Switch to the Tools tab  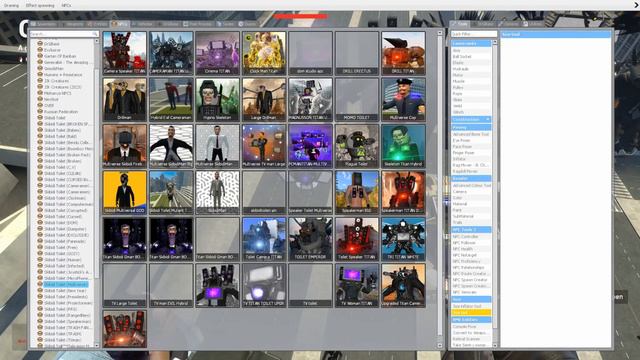pyautogui.click(x=460, y=24)
